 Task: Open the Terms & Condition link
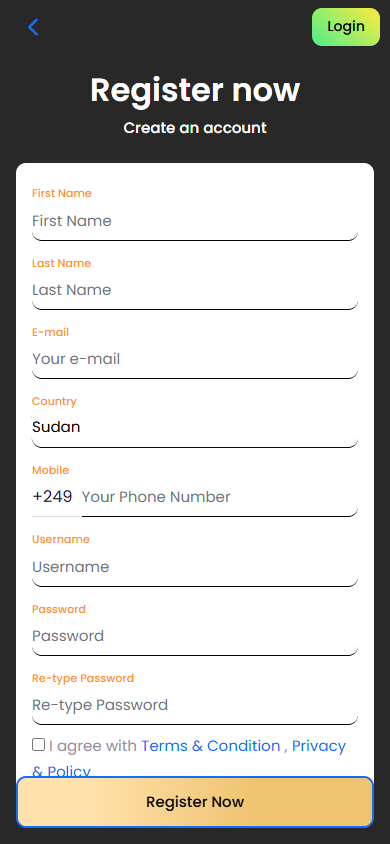coord(210,746)
